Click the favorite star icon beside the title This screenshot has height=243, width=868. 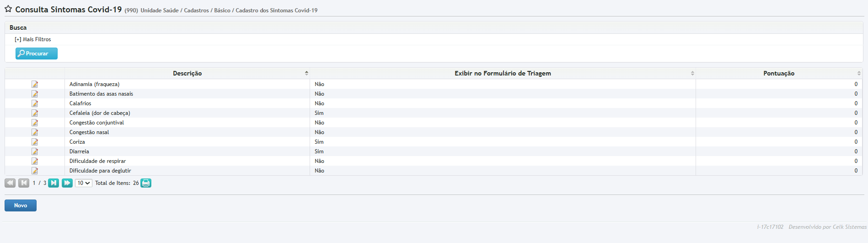[x=8, y=9]
